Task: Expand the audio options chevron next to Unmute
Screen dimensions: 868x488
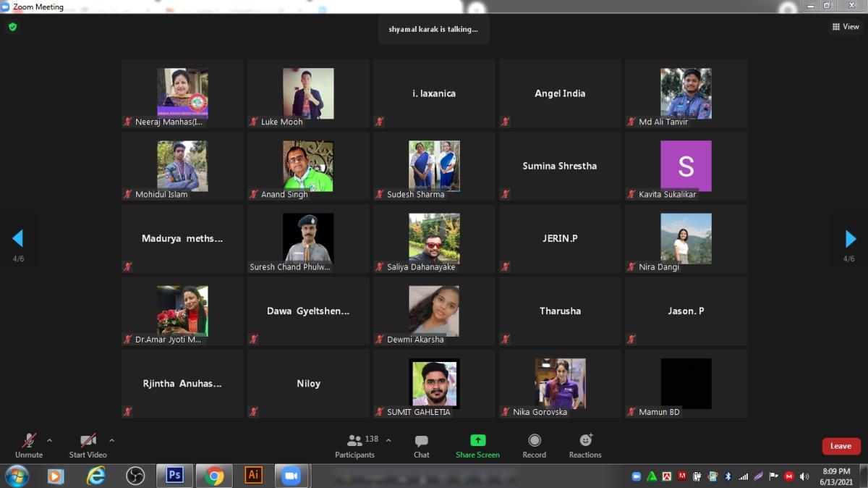Action: coord(50,439)
